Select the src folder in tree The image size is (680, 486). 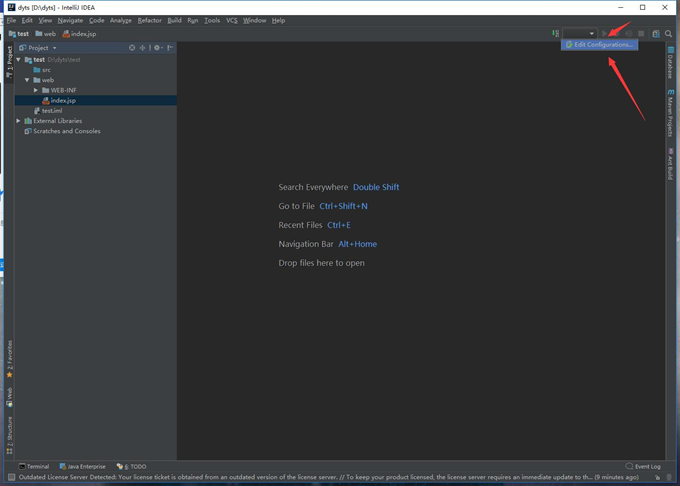[42, 70]
